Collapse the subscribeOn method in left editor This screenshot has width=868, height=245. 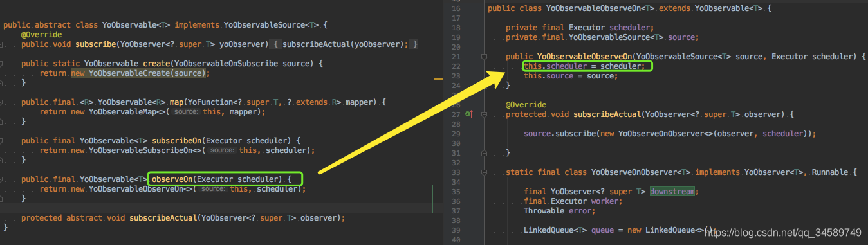[2, 140]
